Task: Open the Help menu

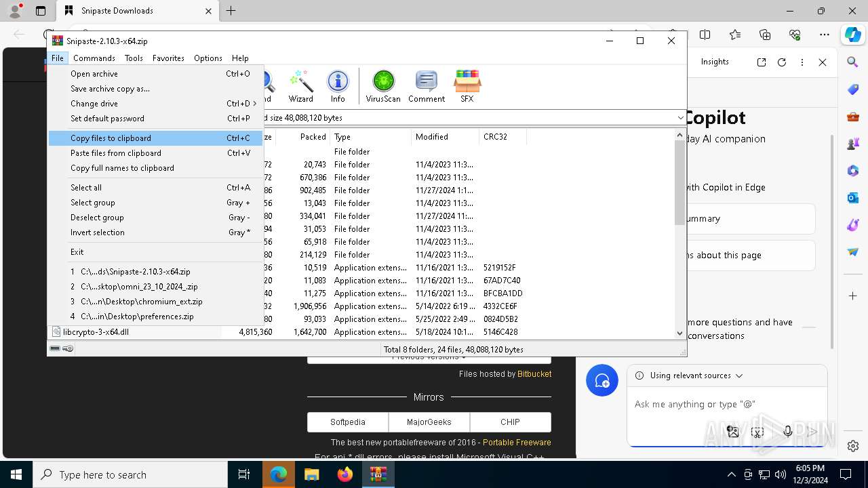Action: tap(240, 58)
